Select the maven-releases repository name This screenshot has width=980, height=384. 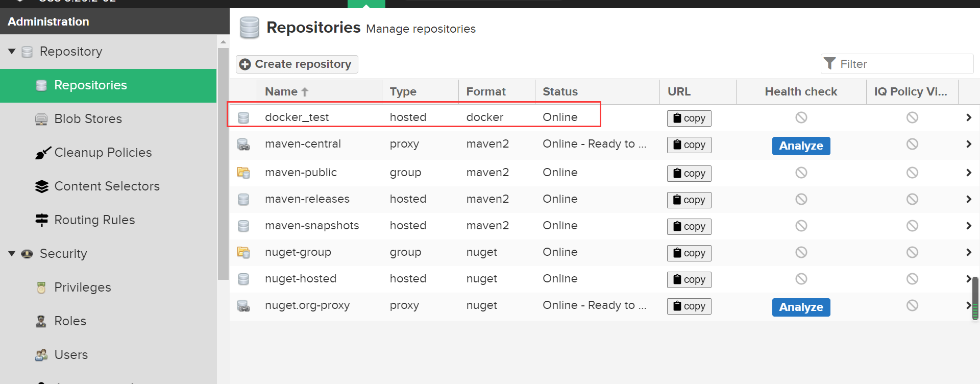(307, 199)
